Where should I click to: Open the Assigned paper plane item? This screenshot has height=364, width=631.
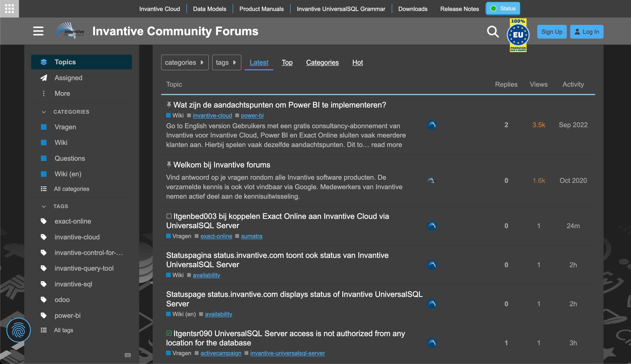tap(44, 78)
